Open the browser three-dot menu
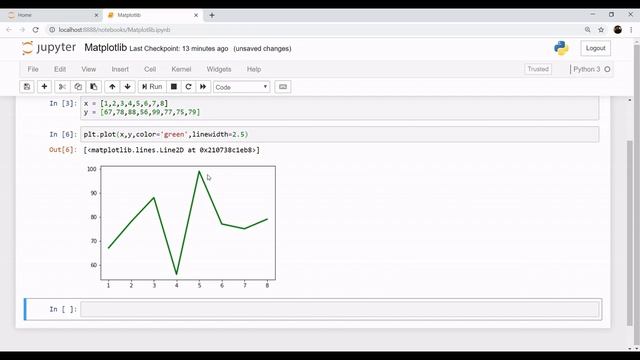This screenshot has width=640, height=360. (631, 30)
